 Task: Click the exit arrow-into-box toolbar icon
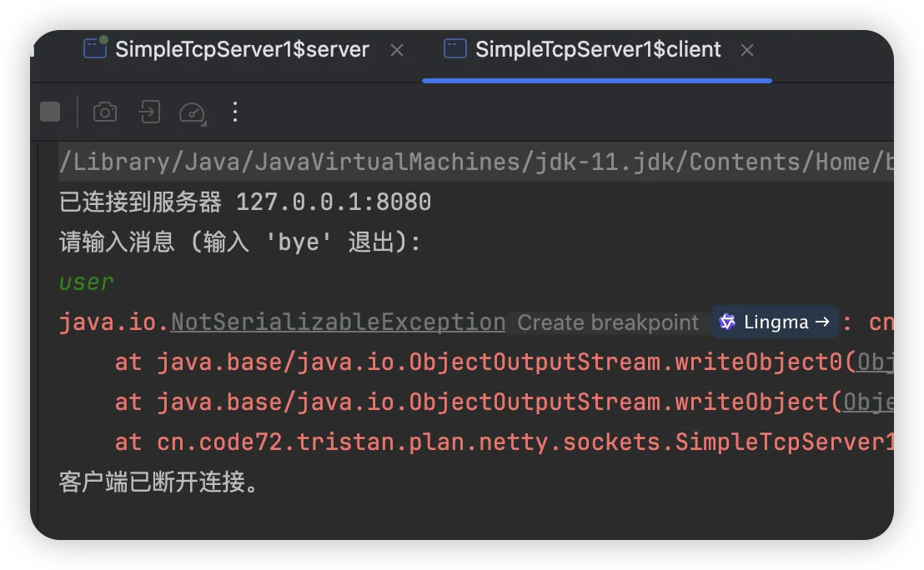[149, 112]
